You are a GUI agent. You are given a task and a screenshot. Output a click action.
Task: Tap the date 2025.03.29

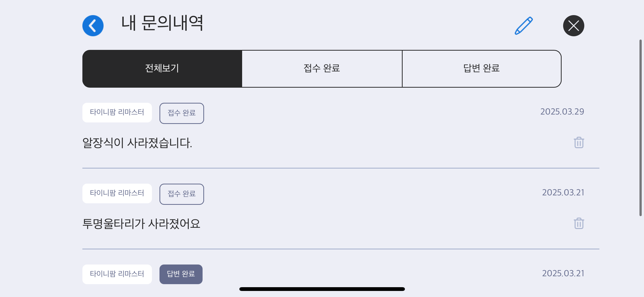click(x=562, y=112)
